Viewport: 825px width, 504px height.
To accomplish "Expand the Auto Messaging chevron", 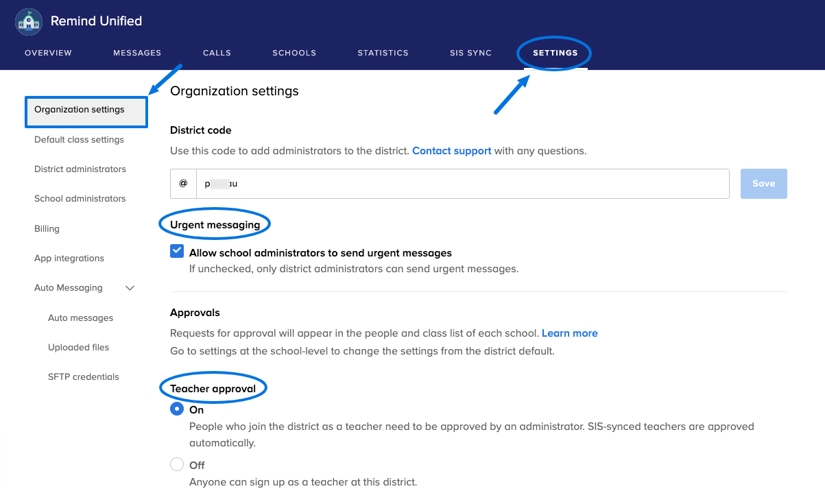I will (x=130, y=288).
